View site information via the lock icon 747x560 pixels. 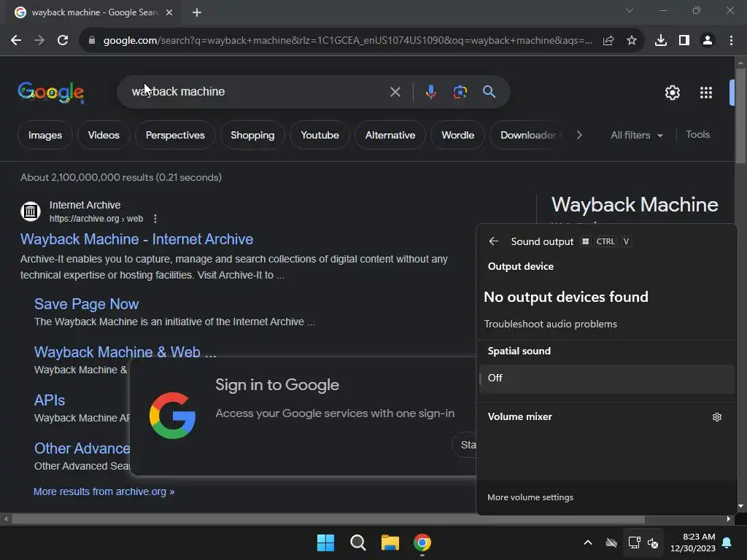92,41
